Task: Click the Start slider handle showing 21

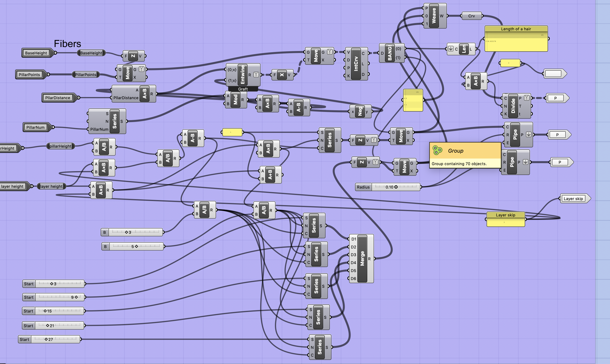Action: (48, 325)
